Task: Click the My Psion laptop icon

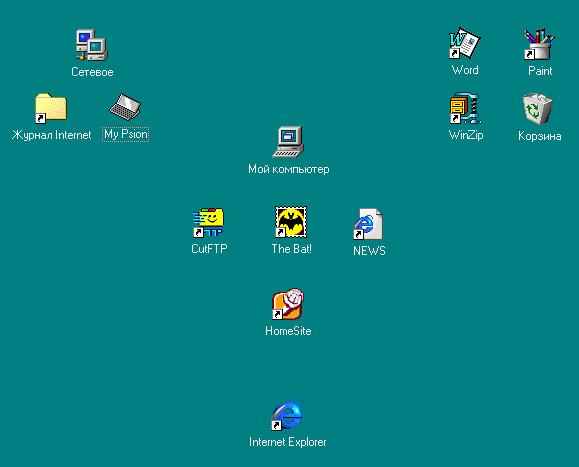Action: tap(125, 107)
